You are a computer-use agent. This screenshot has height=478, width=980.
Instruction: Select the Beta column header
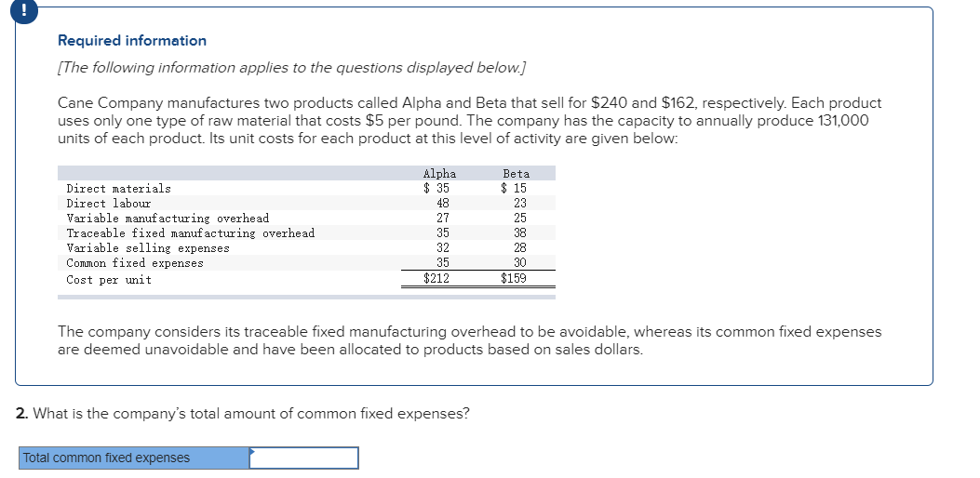pyautogui.click(x=516, y=174)
